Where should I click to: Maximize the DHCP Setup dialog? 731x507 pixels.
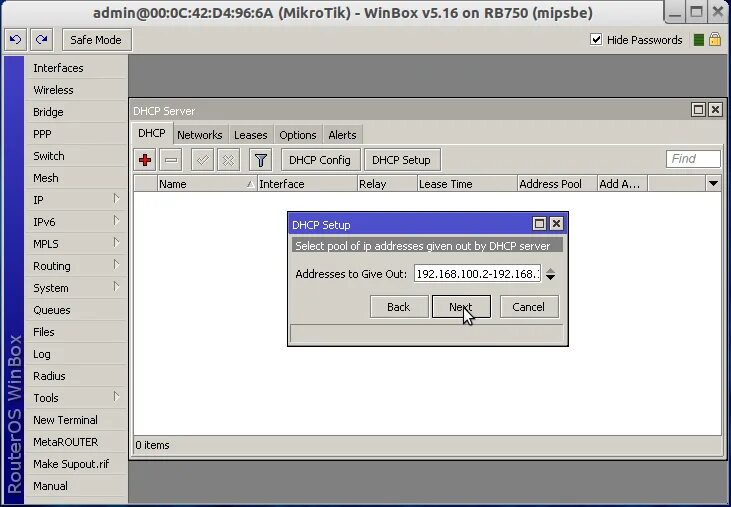(x=539, y=224)
